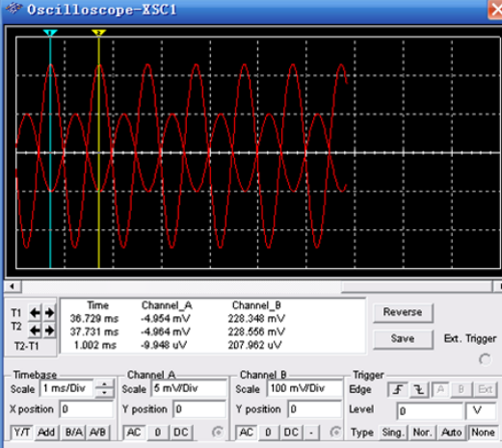Select rising edge trigger icon

398,389
